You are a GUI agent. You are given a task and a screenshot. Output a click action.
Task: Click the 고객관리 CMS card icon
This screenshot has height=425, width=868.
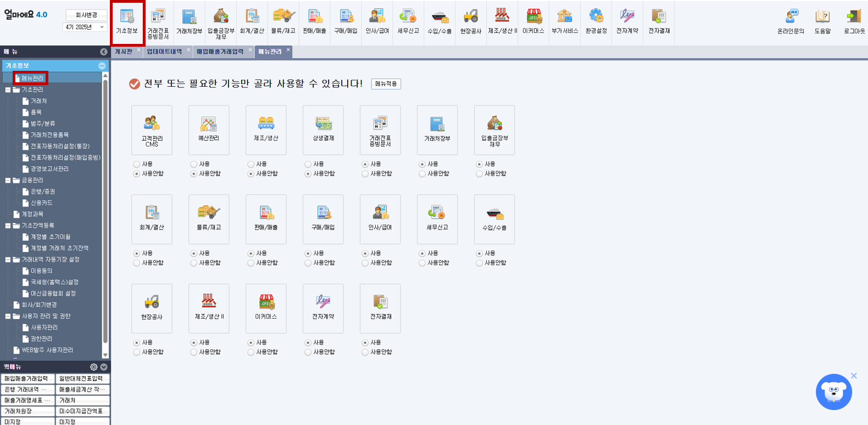(152, 130)
